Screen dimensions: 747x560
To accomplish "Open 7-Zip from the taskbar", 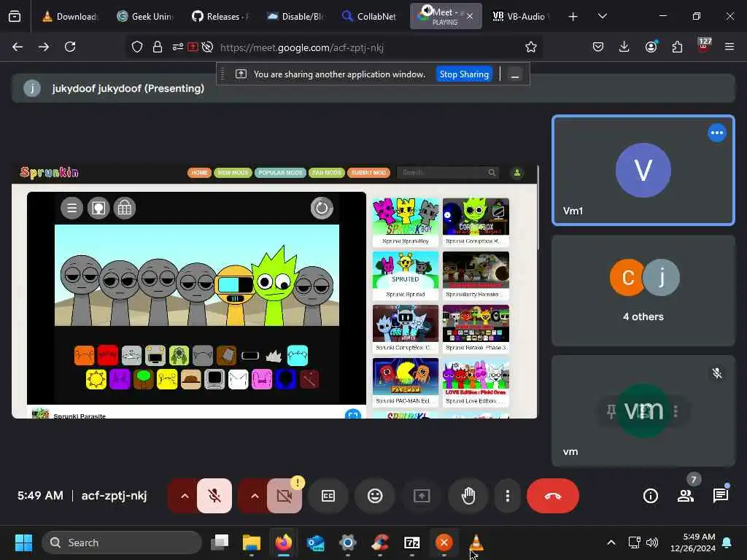I will coord(411,542).
